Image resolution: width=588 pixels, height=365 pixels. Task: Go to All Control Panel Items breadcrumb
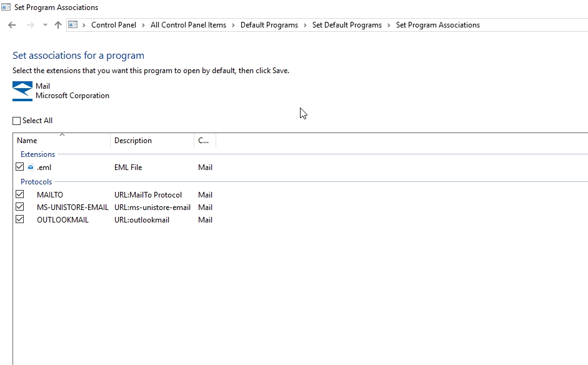click(x=188, y=25)
